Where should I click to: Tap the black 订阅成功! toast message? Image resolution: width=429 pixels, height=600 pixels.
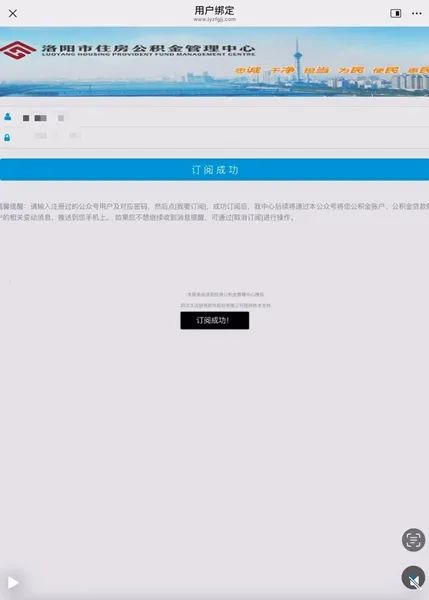[215, 320]
